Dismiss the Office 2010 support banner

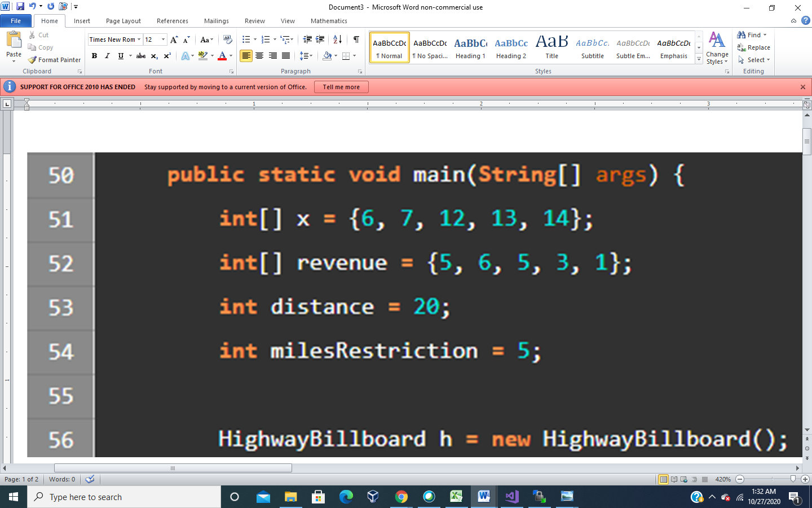[802, 87]
